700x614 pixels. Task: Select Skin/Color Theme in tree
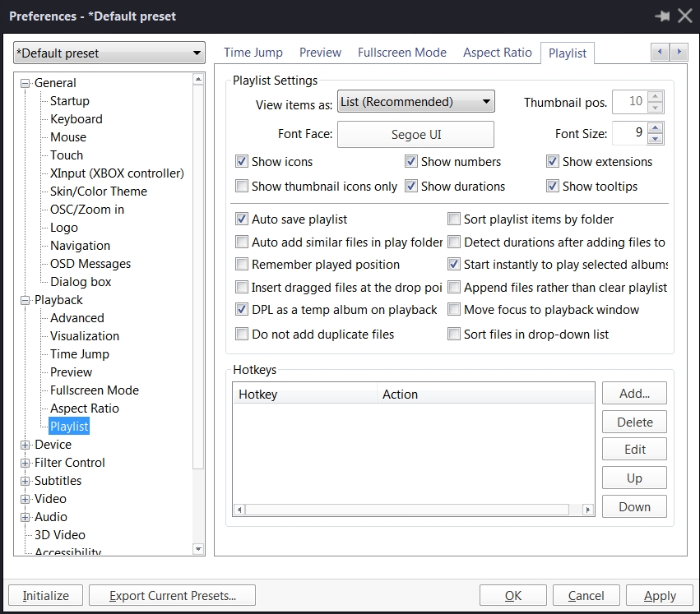(98, 192)
